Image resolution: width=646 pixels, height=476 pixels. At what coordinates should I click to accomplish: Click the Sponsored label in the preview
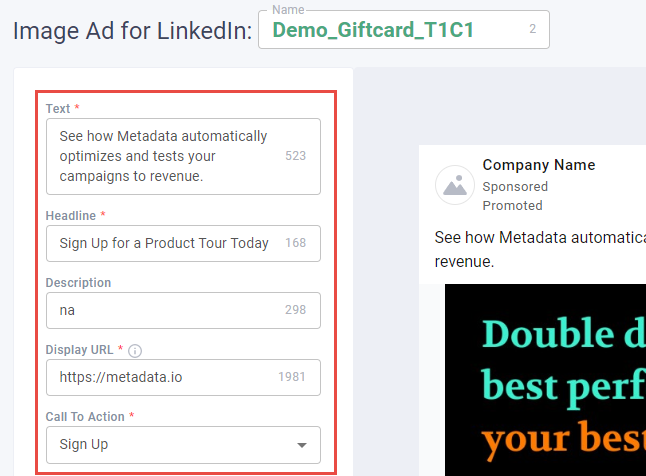tap(515, 187)
